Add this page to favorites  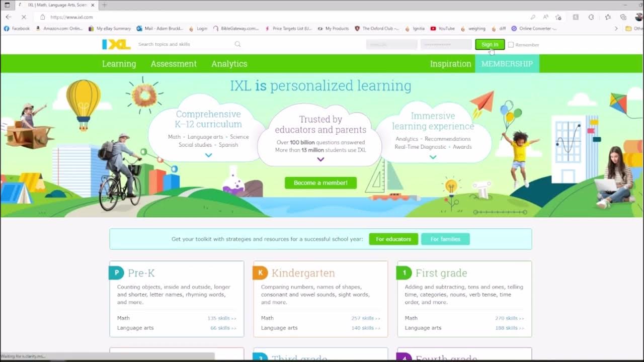click(x=558, y=17)
